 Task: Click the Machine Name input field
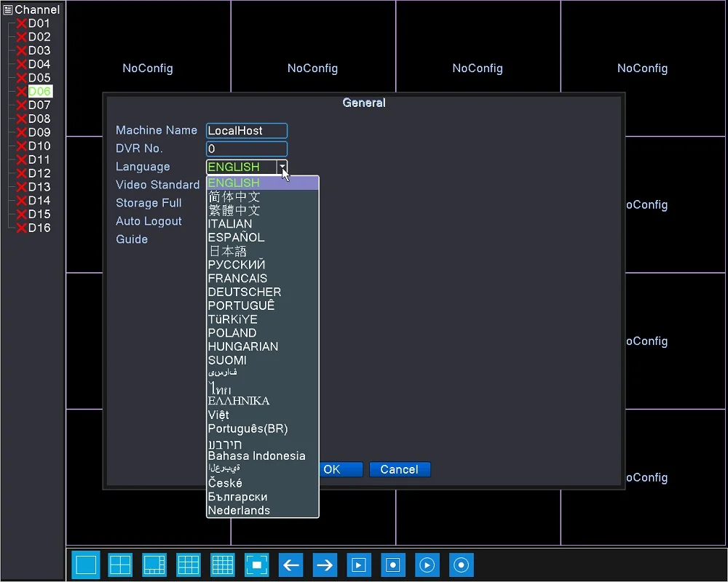pyautogui.click(x=247, y=130)
